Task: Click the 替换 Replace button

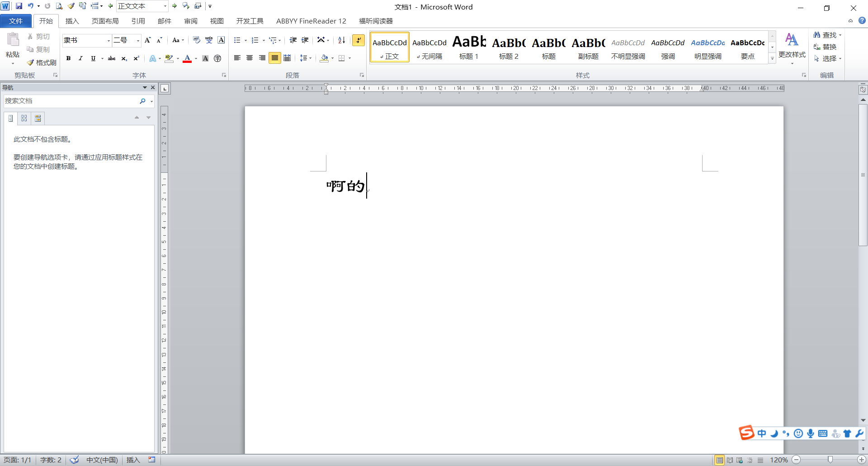Action: pyautogui.click(x=825, y=47)
